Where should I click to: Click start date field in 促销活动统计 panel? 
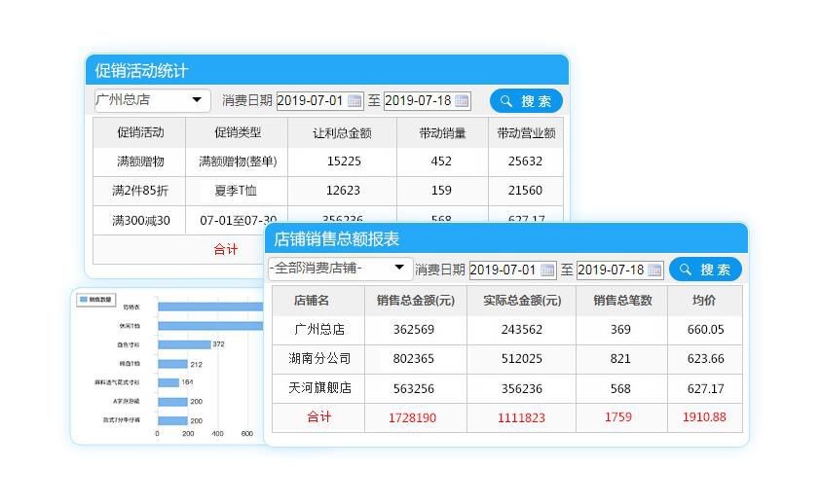310,101
